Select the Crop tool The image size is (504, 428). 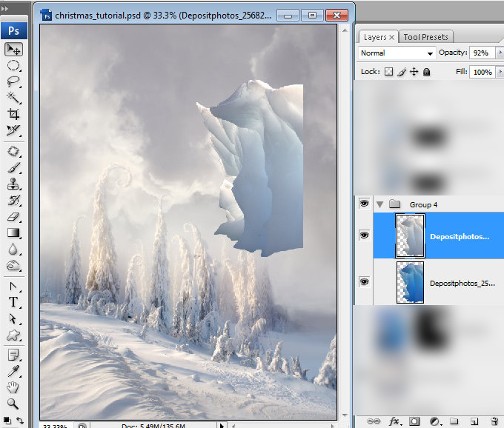coord(13,114)
